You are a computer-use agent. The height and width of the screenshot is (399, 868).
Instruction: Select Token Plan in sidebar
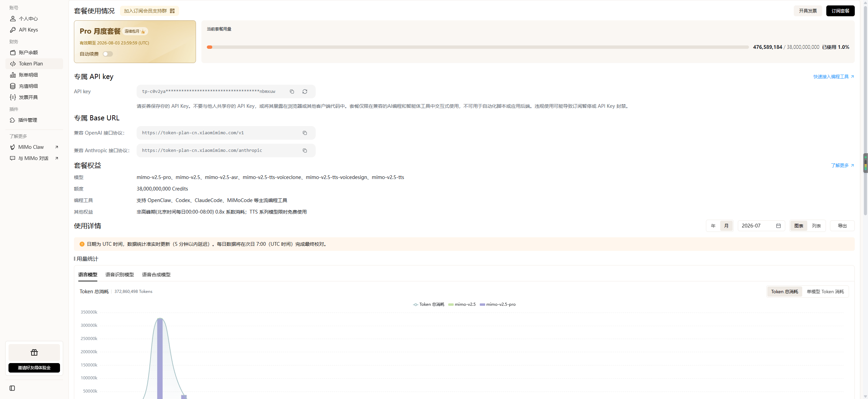[x=34, y=64]
